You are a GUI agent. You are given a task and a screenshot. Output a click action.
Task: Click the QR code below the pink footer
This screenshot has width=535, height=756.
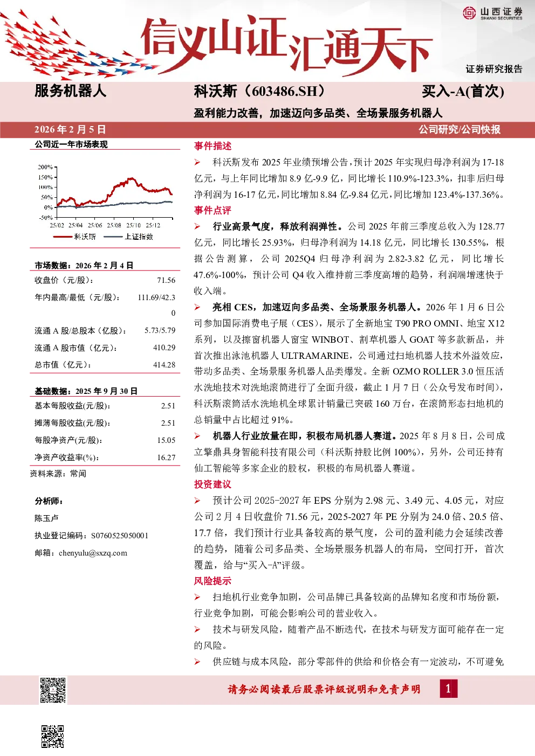pos(53,737)
